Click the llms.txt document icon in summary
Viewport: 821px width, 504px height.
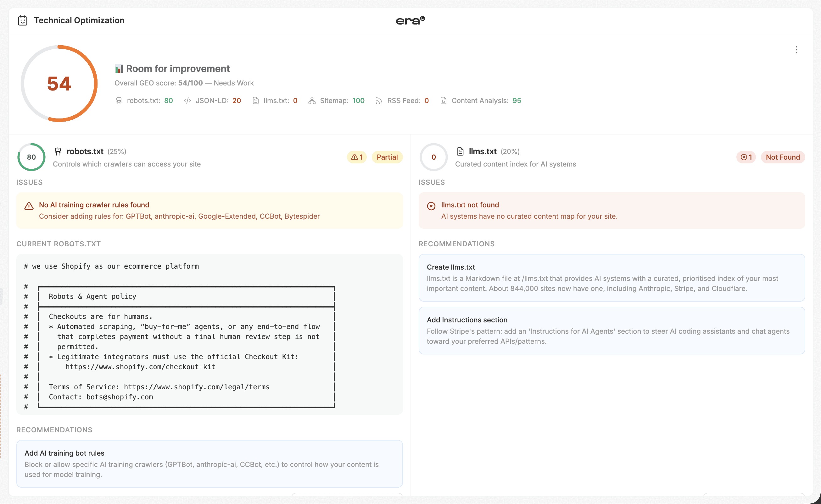pos(255,101)
